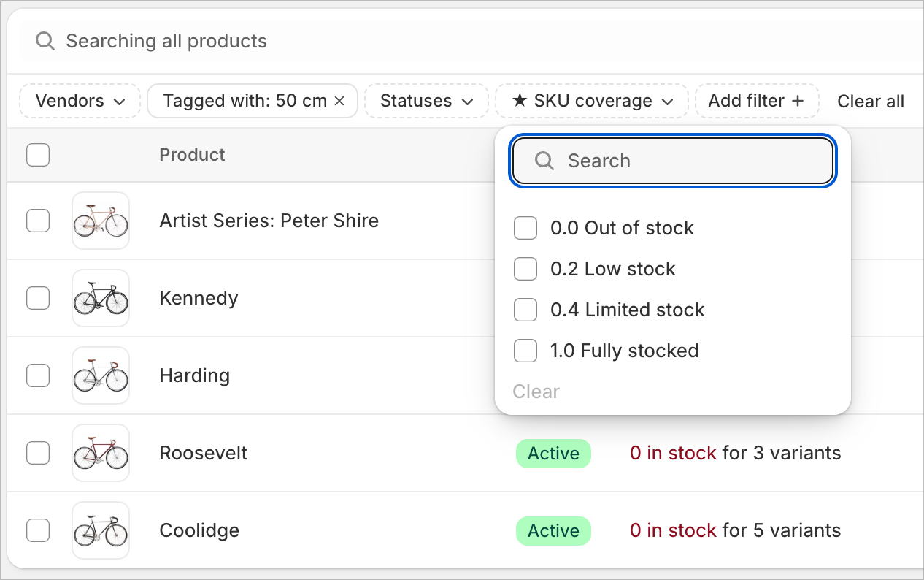This screenshot has height=580, width=924.
Task: Select the Kennedy row checkbox
Action: [38, 298]
